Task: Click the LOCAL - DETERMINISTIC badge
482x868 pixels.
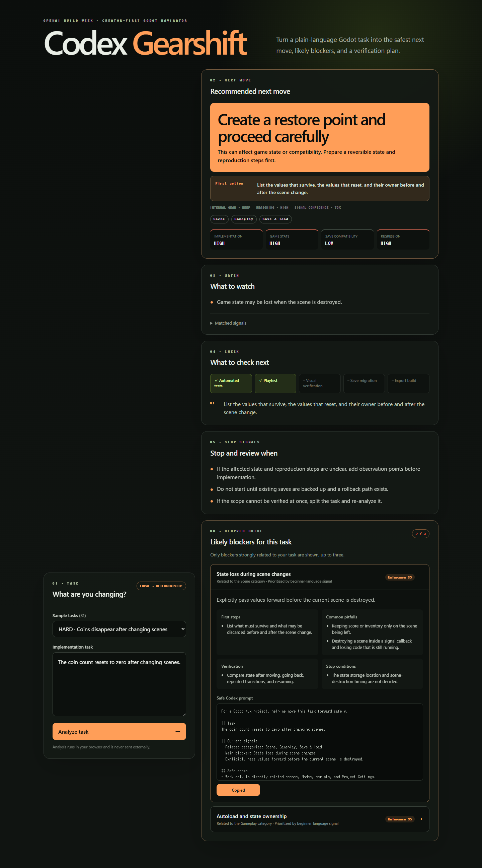Action: click(x=161, y=586)
